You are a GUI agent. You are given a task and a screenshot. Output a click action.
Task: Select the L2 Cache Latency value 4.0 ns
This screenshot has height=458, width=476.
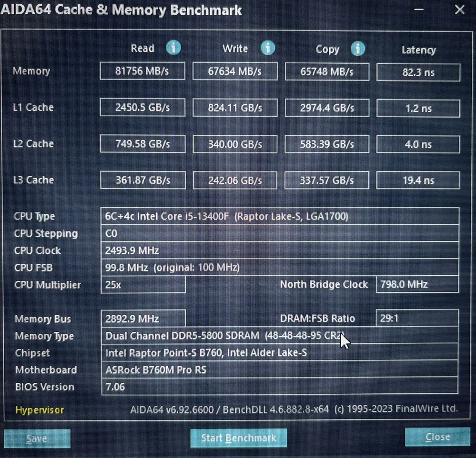pos(418,144)
